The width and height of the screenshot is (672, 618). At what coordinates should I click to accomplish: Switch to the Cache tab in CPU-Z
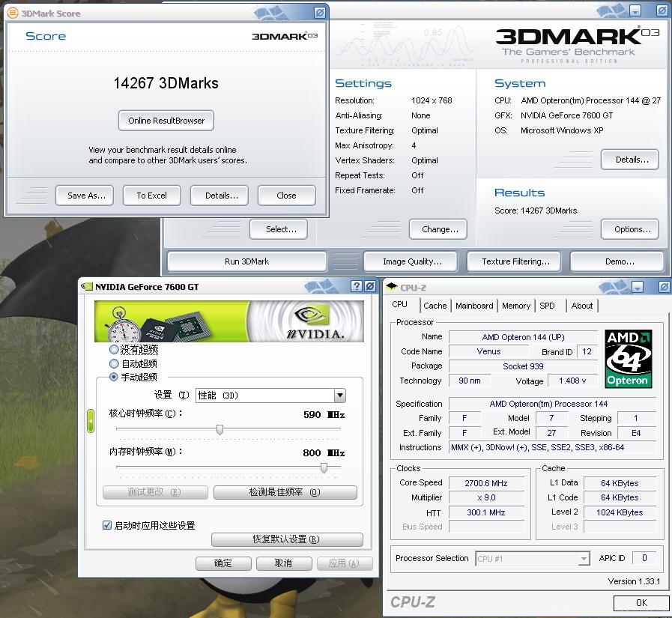tap(435, 306)
